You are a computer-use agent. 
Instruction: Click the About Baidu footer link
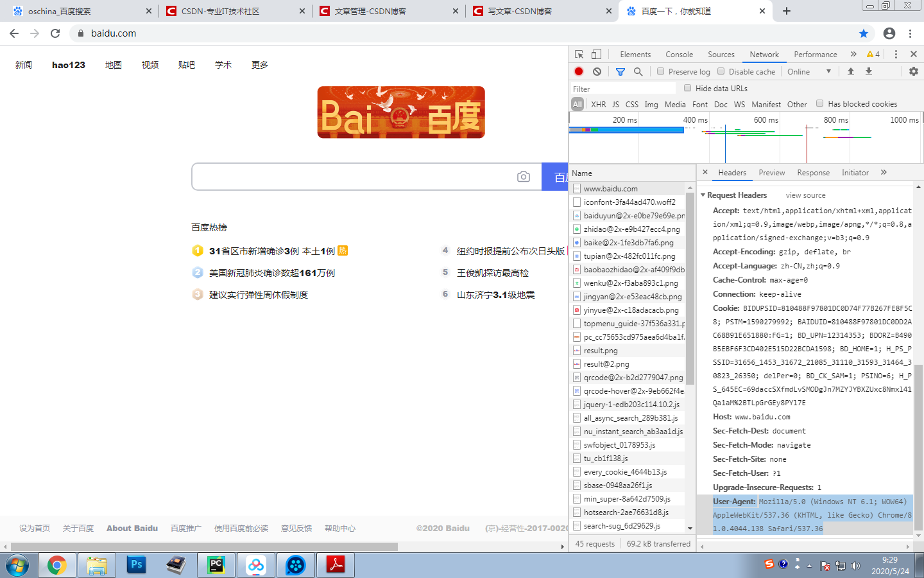click(x=132, y=528)
